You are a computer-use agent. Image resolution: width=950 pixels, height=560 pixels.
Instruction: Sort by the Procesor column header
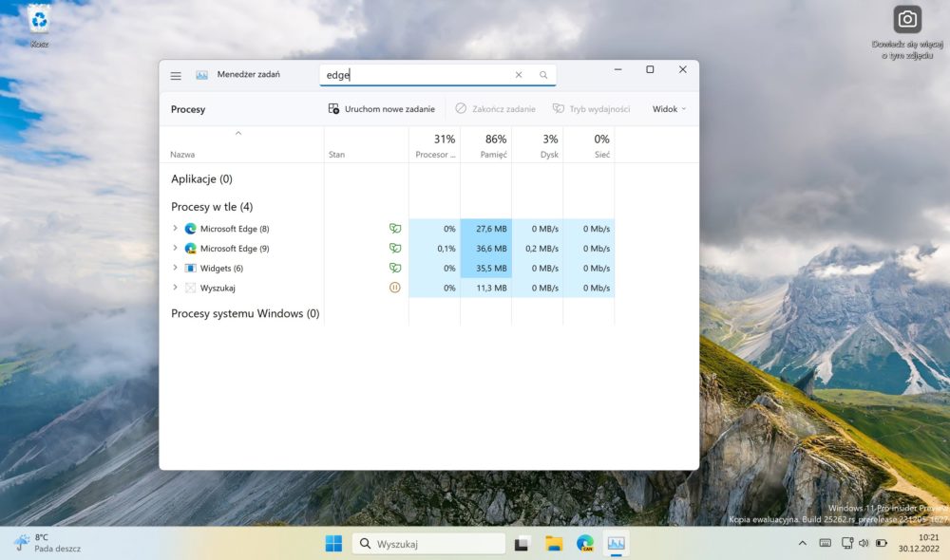point(435,146)
